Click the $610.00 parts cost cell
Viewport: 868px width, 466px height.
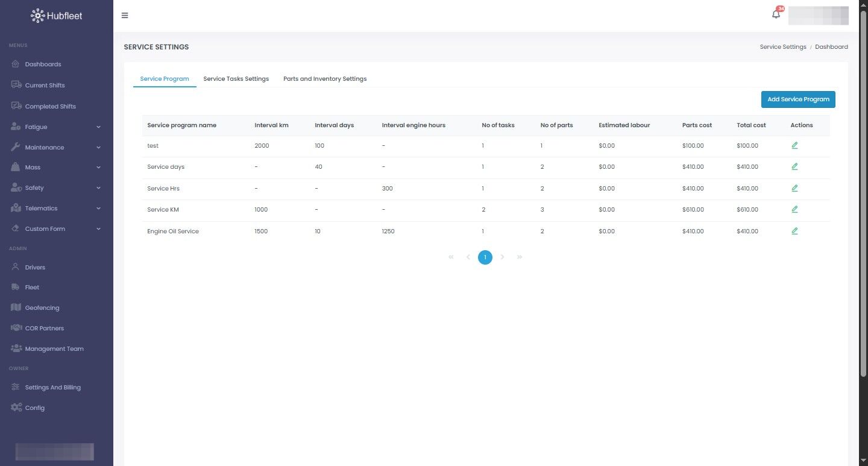[x=693, y=210]
